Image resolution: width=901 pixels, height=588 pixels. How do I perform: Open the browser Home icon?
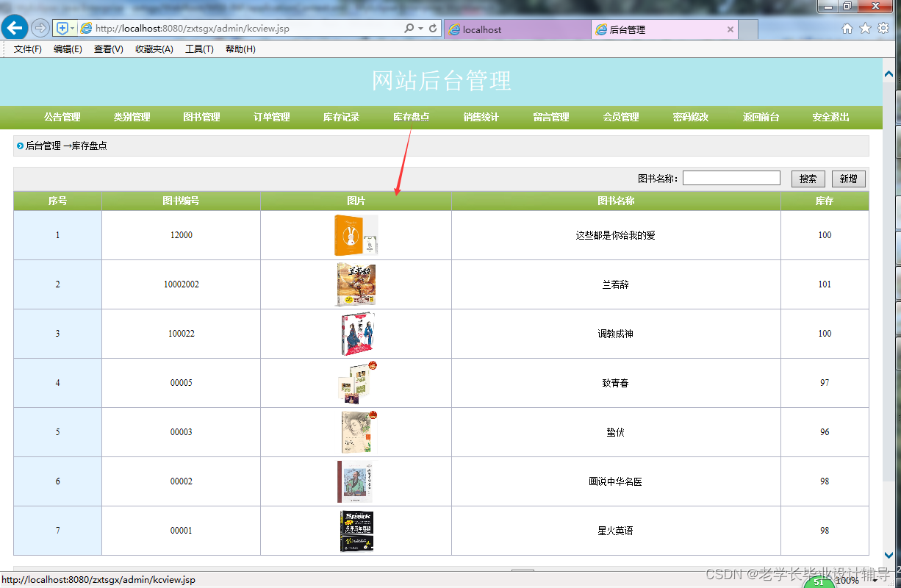coord(846,27)
